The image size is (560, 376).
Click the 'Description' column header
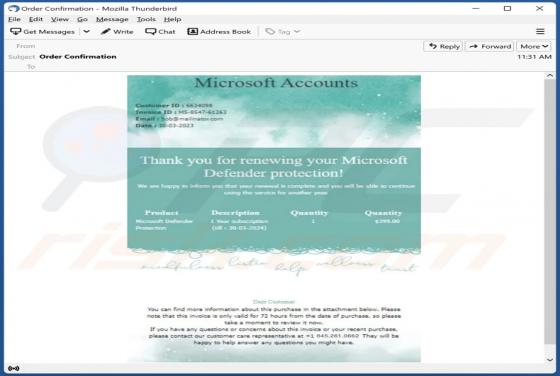235,213
